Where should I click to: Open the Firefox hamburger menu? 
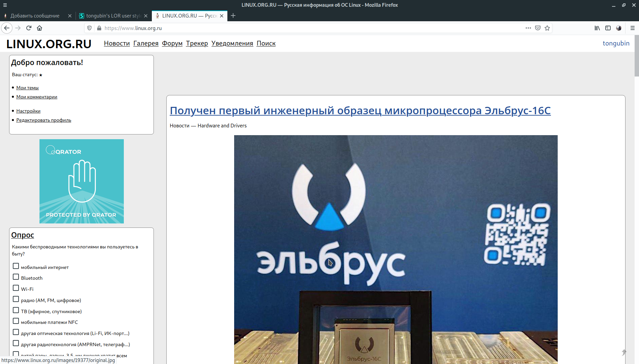[633, 28]
